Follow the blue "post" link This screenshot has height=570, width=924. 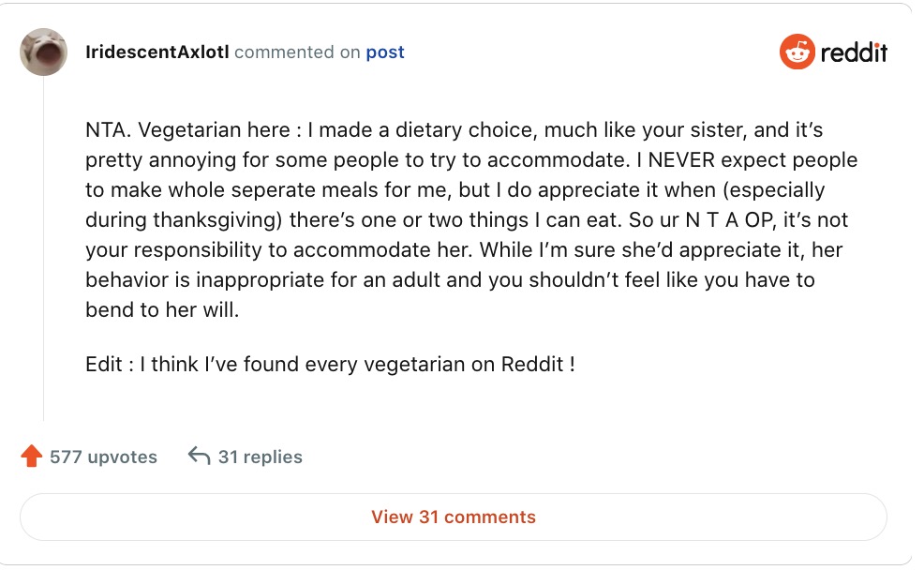[x=385, y=52]
